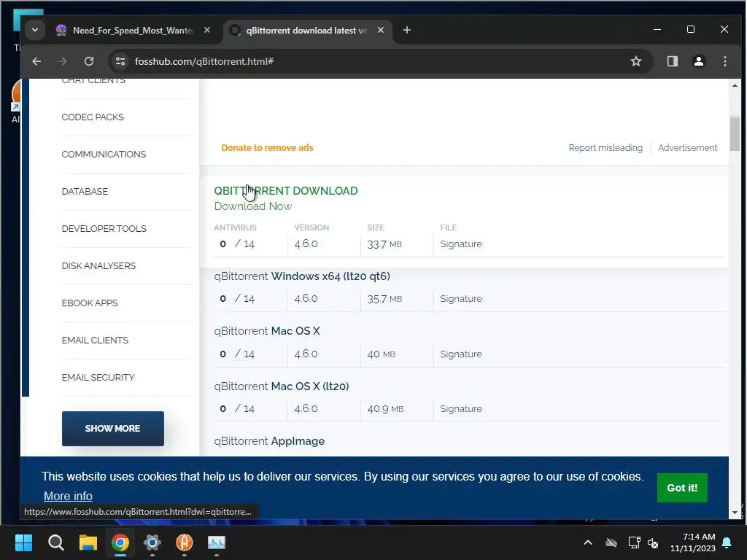The image size is (747, 560).
Task: Open a new tab with plus icon
Action: (x=407, y=31)
